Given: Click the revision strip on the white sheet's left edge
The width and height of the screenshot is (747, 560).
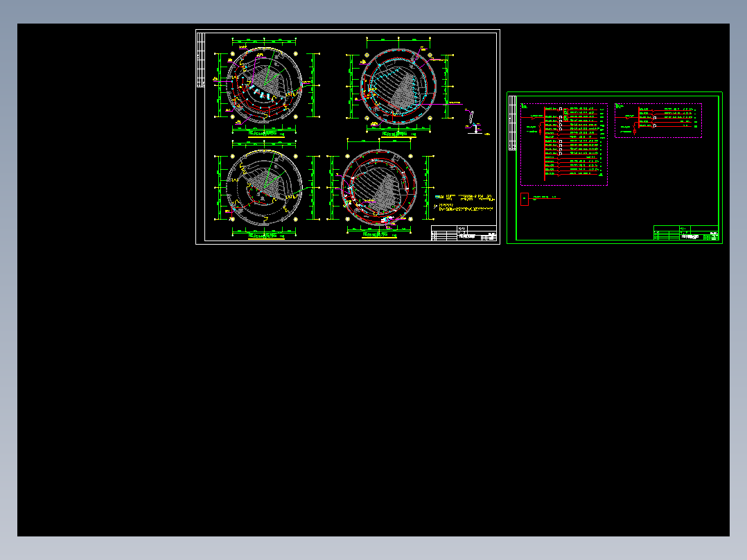Looking at the screenshot, I should pos(201,60).
